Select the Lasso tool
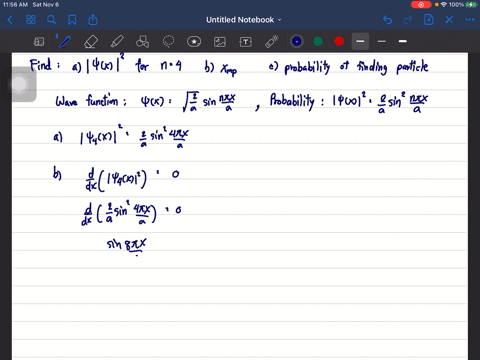Screen dimensions: 480x360 tap(168, 42)
